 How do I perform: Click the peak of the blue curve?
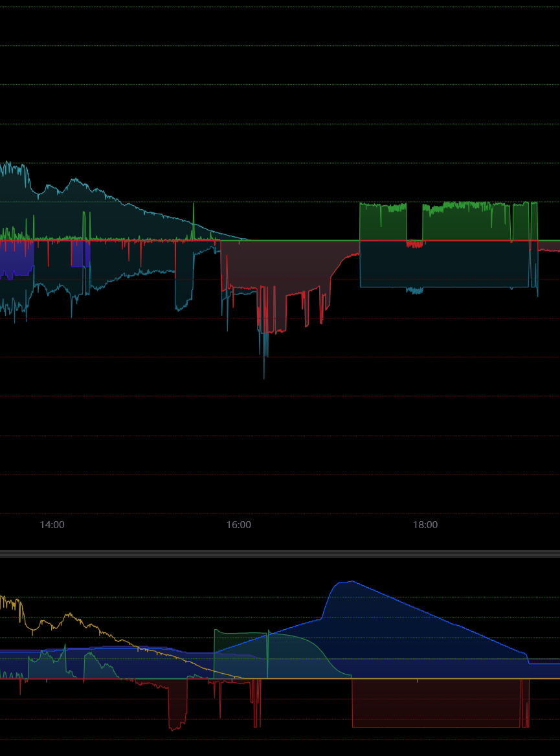(351, 581)
